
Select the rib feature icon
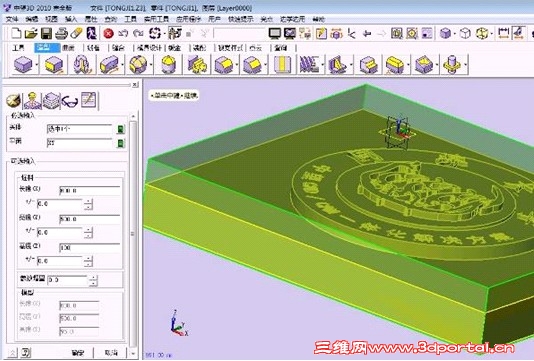tap(337, 65)
